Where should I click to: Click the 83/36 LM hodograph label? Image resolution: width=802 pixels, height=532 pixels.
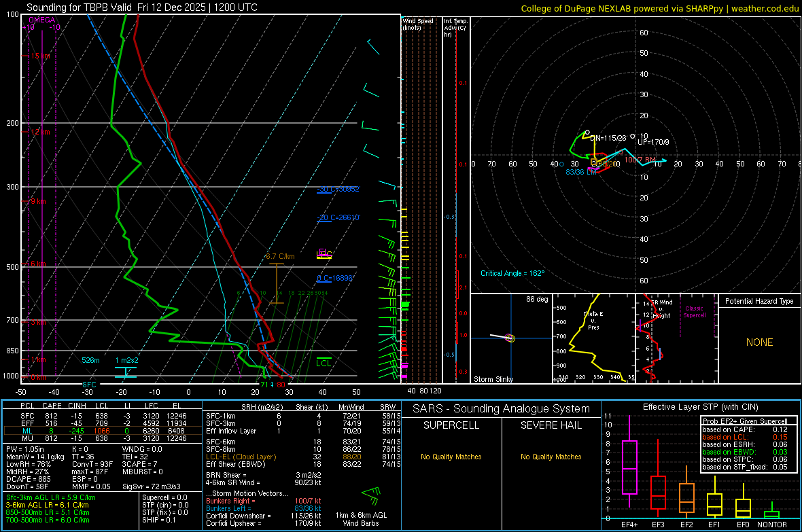click(x=581, y=172)
